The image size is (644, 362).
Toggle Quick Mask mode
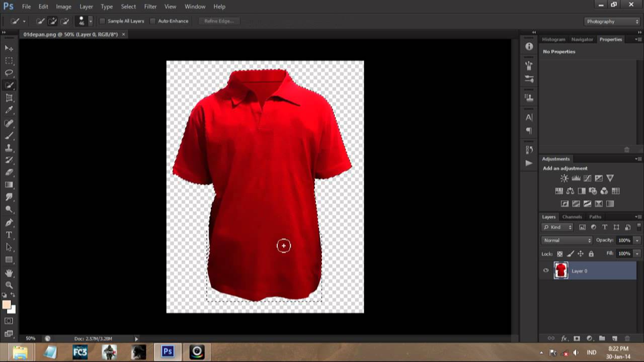click(9, 321)
